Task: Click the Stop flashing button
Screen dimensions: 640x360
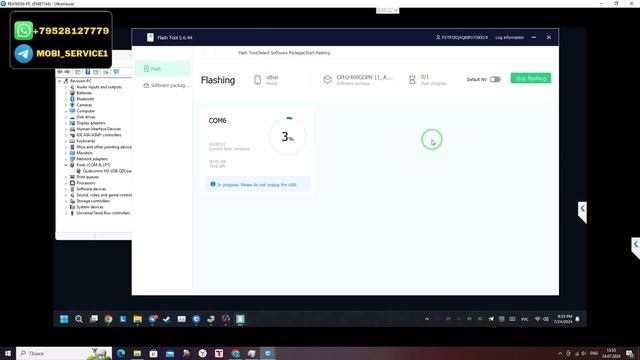Action: pyautogui.click(x=531, y=78)
